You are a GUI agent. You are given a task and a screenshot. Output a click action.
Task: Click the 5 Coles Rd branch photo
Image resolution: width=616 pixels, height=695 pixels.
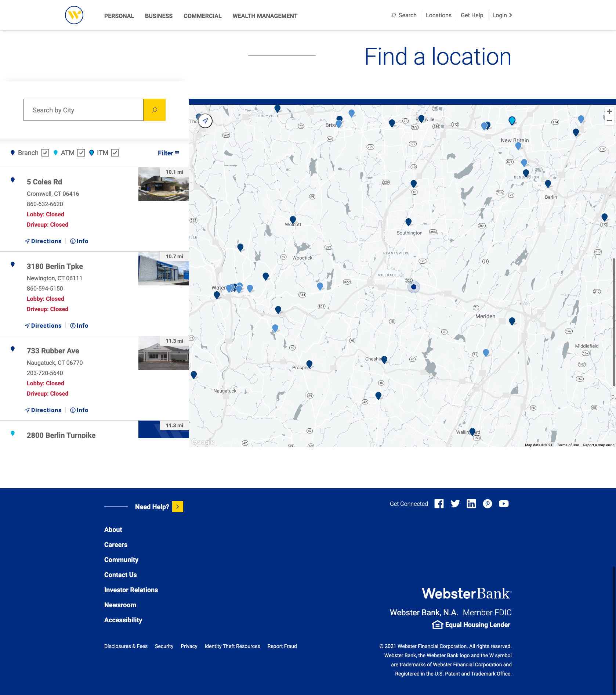point(164,184)
